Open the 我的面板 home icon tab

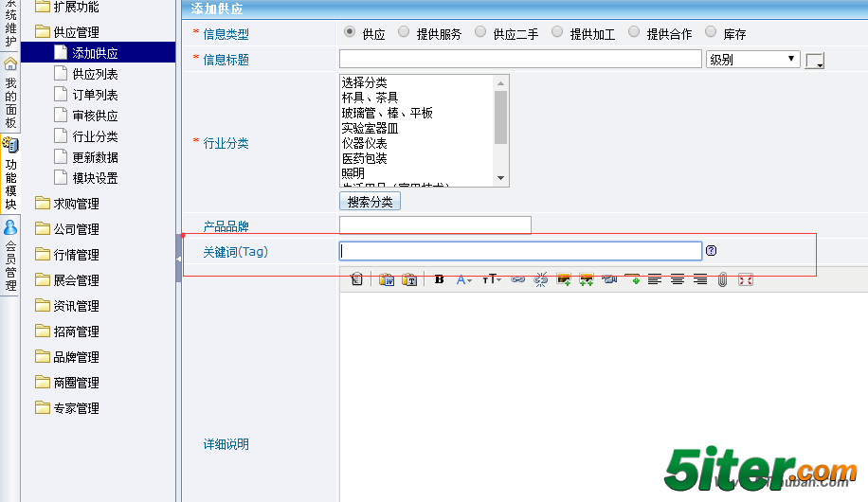coord(10,64)
